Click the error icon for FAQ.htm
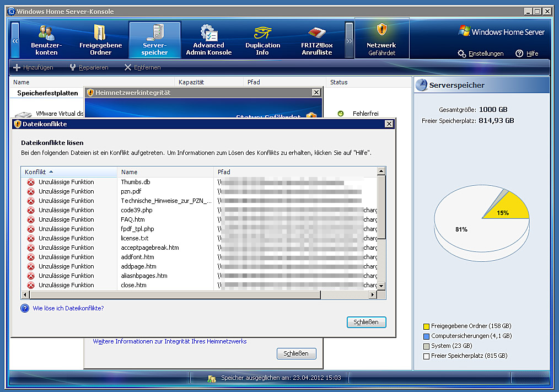 (x=31, y=219)
